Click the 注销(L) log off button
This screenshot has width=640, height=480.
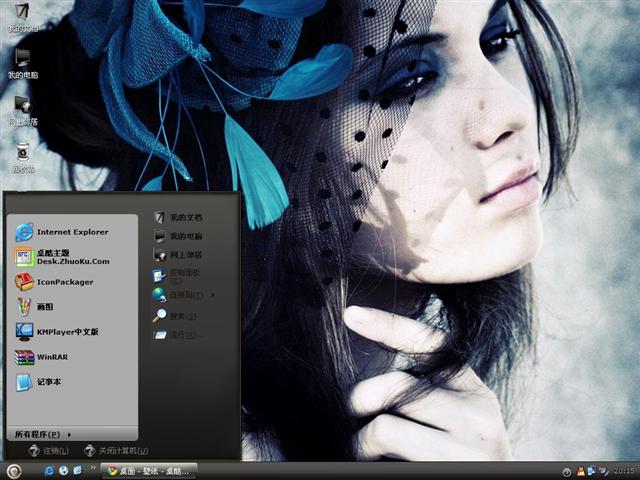pyautogui.click(x=48, y=451)
